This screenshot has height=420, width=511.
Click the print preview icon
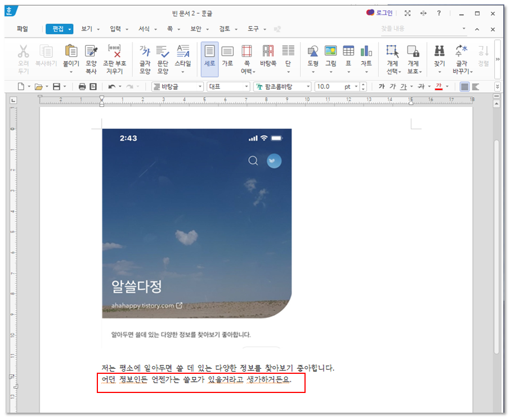(93, 86)
